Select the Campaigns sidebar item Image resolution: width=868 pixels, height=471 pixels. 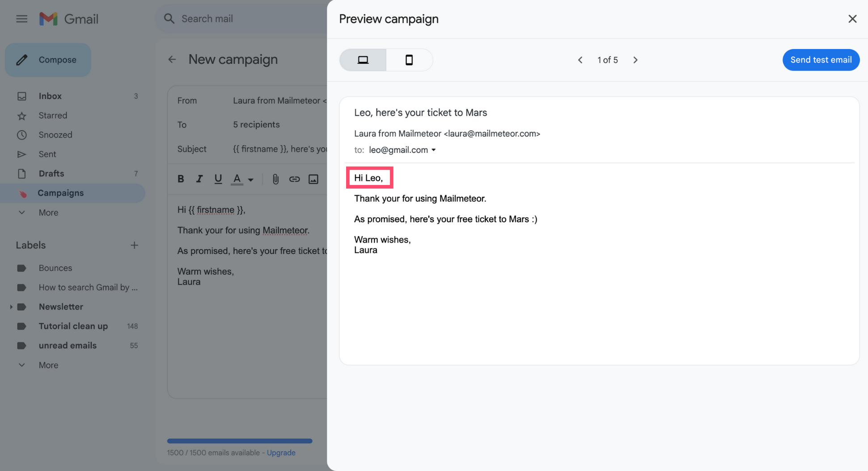(x=72, y=193)
